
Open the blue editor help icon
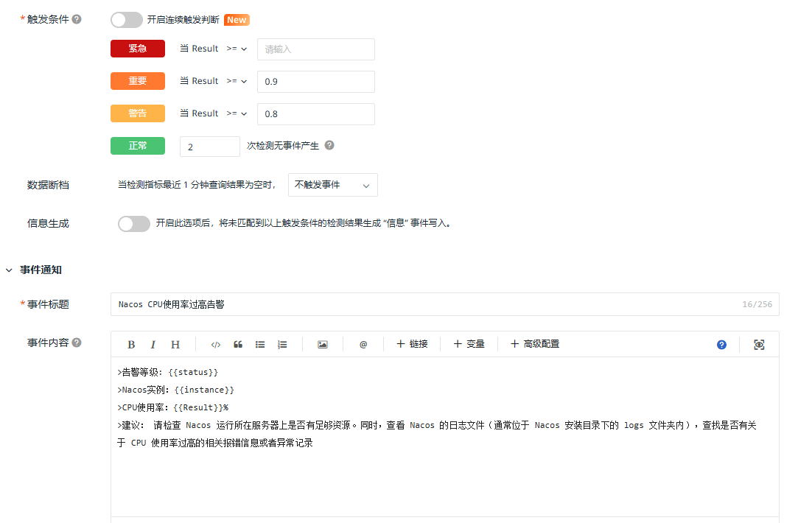[721, 345]
